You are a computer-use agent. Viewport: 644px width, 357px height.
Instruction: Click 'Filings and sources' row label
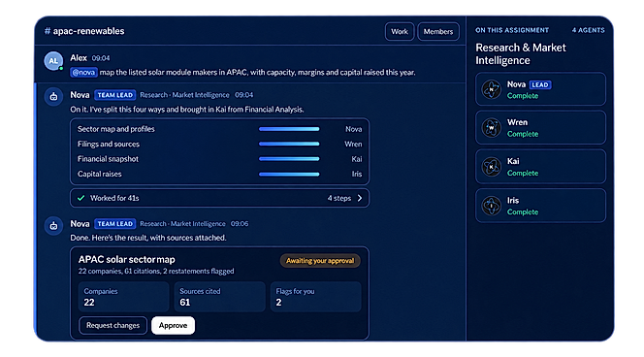coord(109,144)
